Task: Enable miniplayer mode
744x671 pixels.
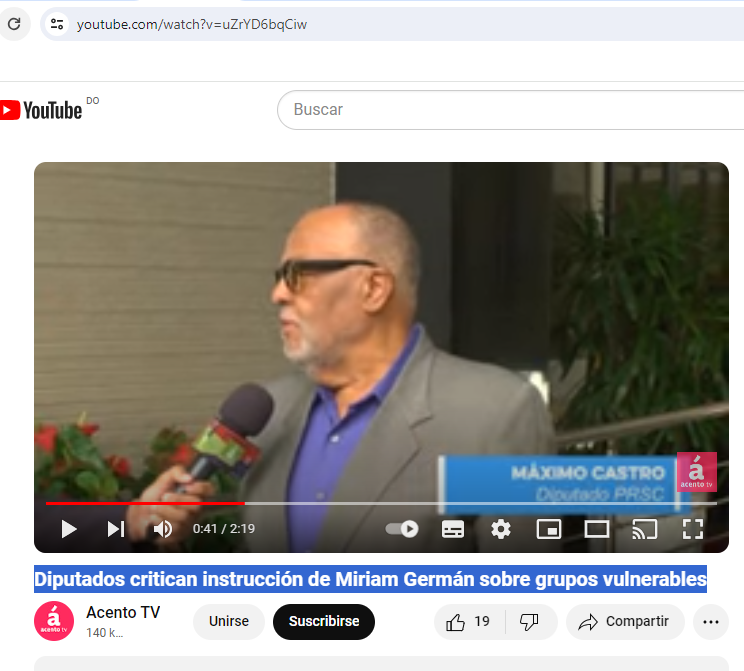Action: 549,529
